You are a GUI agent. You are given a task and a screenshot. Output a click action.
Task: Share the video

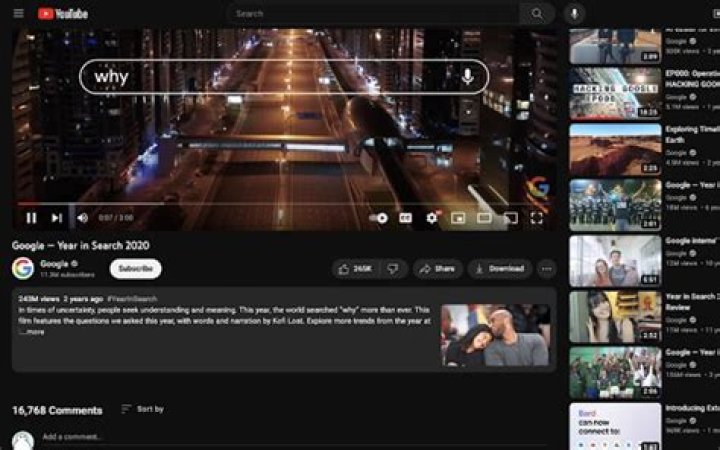coord(438,269)
